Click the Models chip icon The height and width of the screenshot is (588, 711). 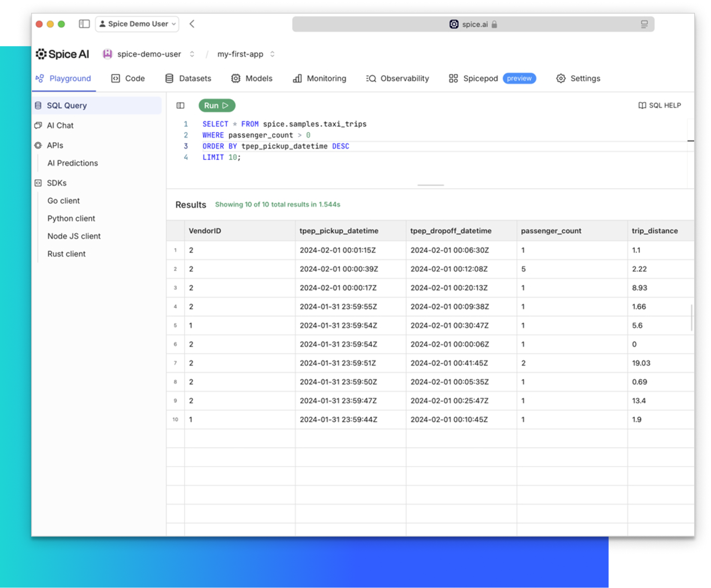pos(236,79)
